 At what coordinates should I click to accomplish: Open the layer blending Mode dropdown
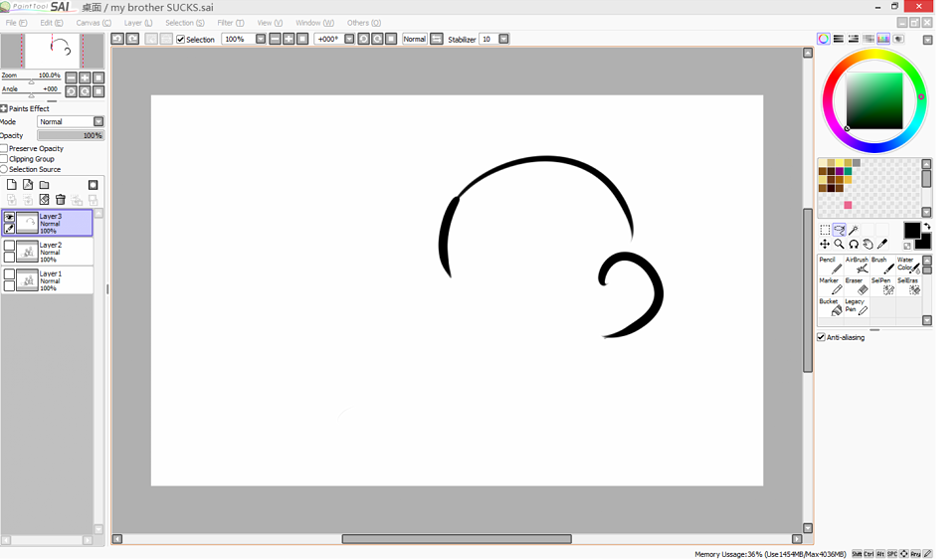tap(98, 122)
